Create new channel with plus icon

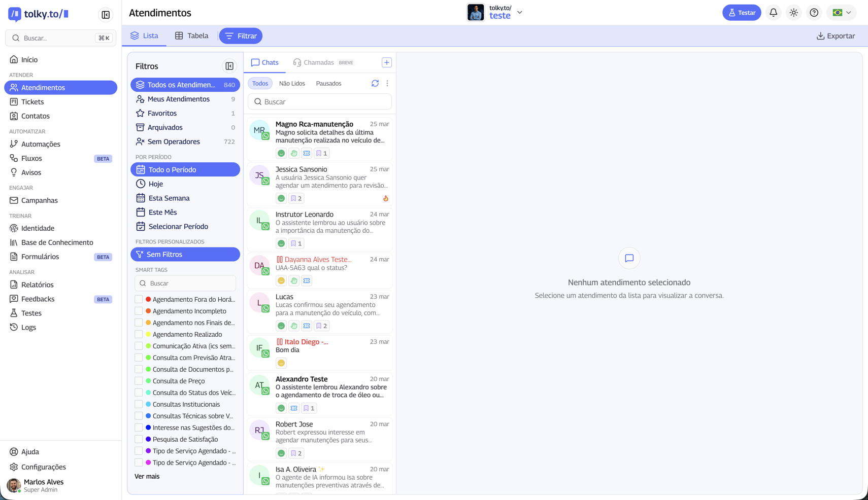[x=386, y=62]
